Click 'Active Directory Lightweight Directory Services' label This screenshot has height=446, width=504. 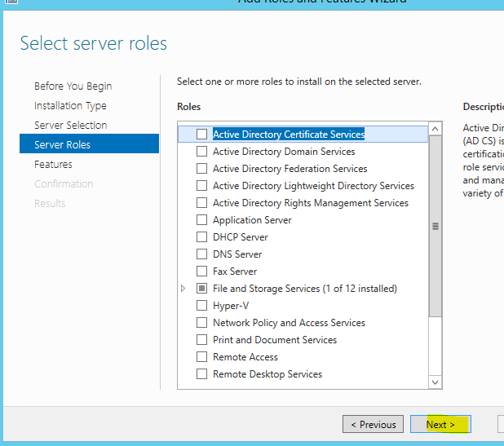pyautogui.click(x=313, y=186)
